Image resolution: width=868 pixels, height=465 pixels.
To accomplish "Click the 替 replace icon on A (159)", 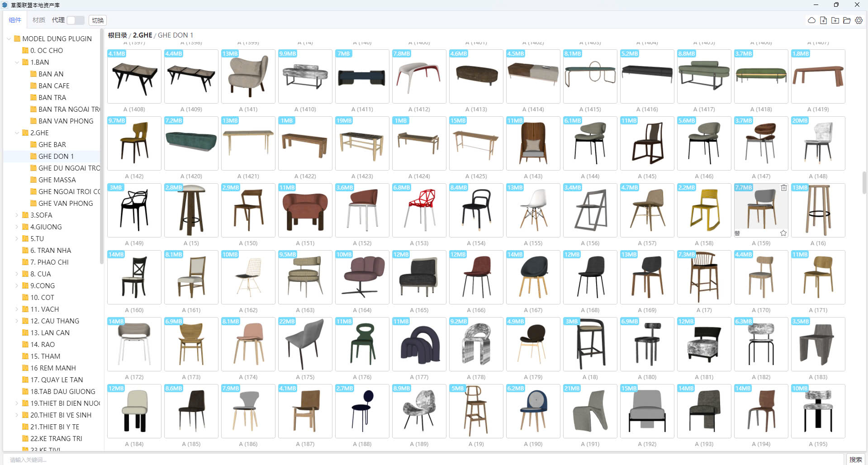I will point(737,233).
